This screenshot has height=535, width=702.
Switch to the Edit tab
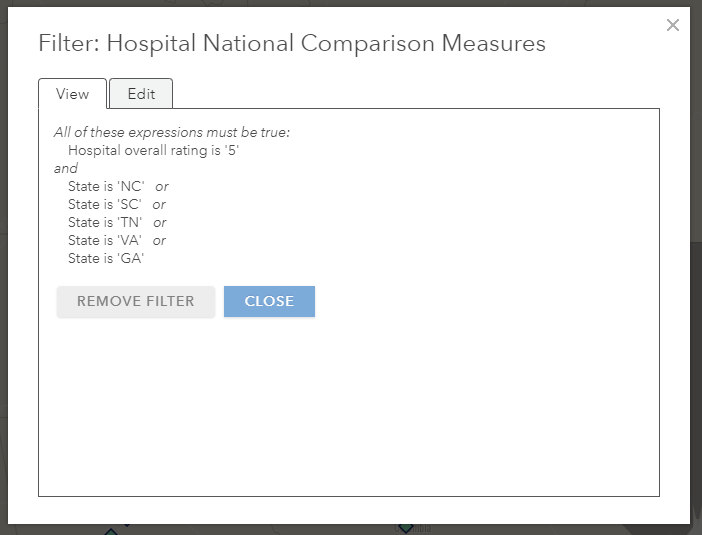coord(141,94)
